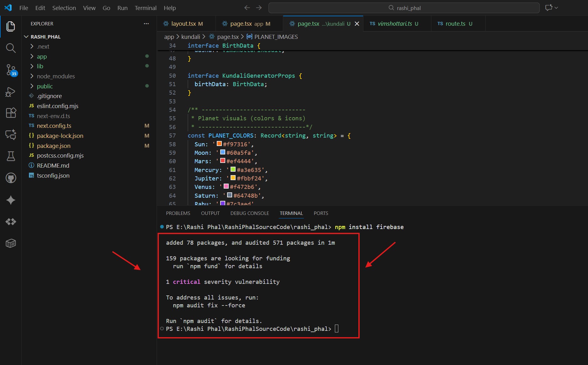Open the Search view in activity bar
This screenshot has height=365, width=588.
point(11,48)
